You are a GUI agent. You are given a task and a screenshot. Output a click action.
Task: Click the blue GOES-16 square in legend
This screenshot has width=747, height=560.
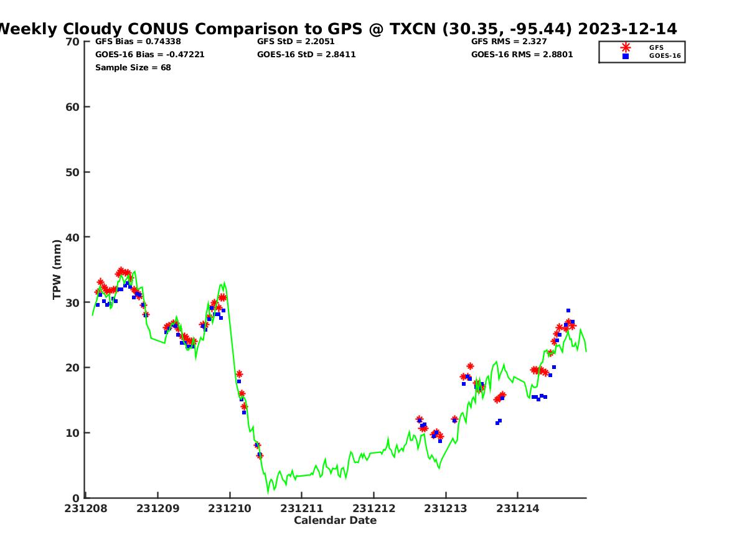626,56
